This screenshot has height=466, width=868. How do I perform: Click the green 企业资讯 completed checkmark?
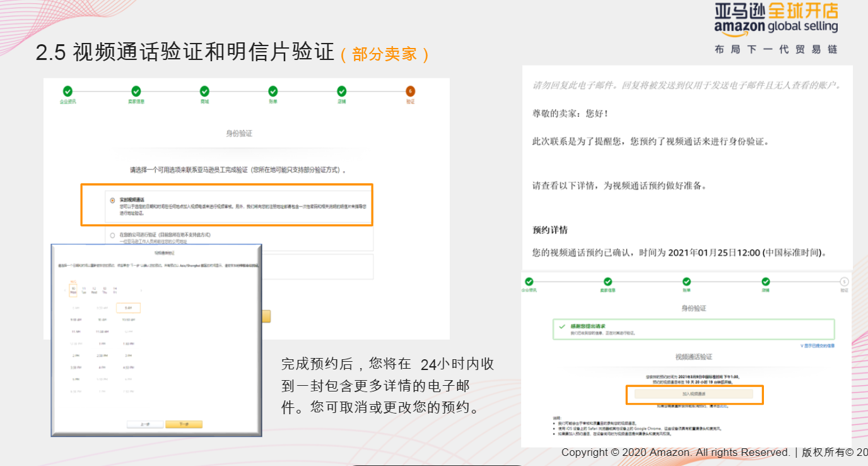67,90
